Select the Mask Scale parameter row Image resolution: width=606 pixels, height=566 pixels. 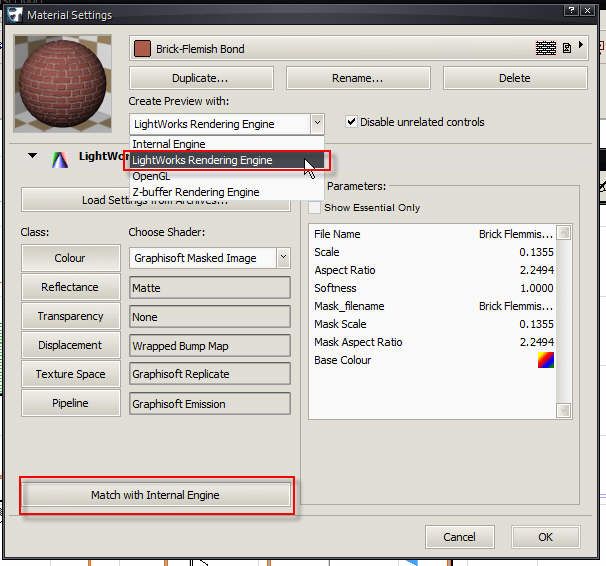pos(433,324)
